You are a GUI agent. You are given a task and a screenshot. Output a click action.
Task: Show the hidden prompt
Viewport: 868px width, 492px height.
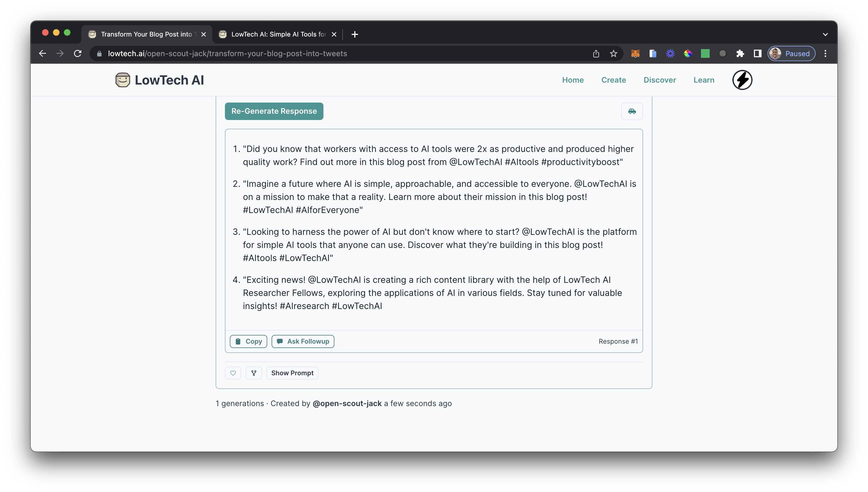pyautogui.click(x=292, y=373)
